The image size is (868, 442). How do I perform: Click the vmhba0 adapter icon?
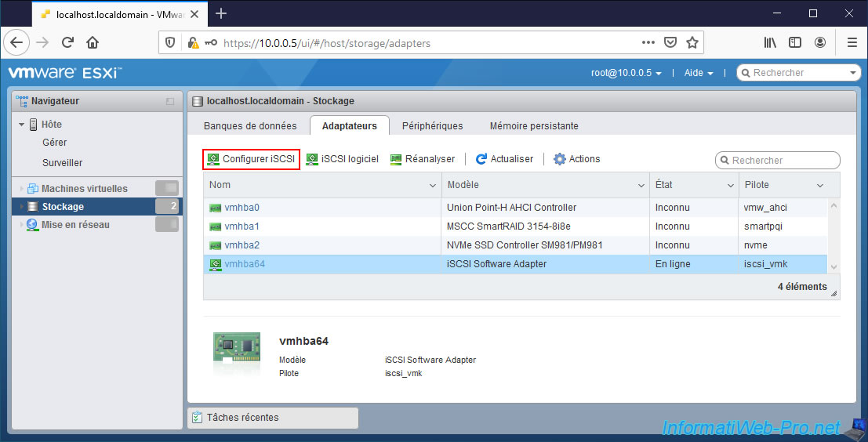(x=216, y=208)
